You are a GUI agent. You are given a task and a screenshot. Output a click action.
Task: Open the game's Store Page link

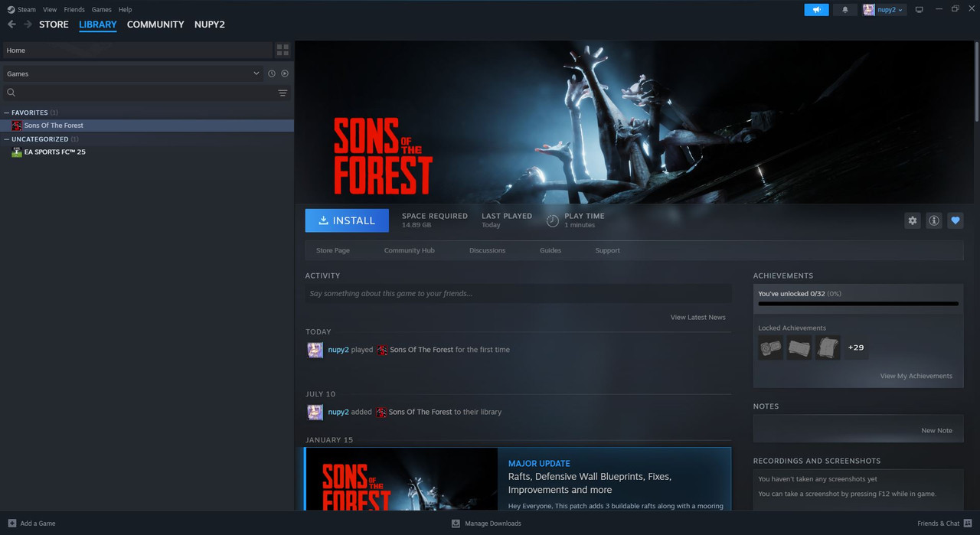[333, 250]
